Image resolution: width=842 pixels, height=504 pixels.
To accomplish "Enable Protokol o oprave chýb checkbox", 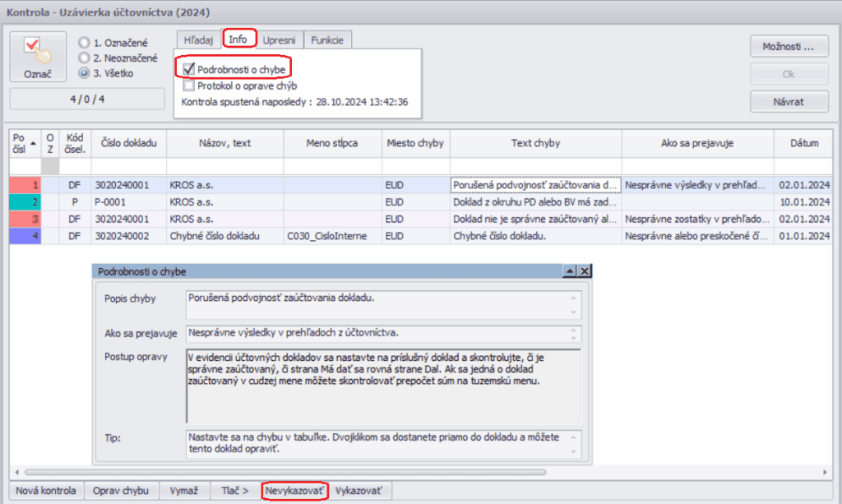I will coord(189,86).
